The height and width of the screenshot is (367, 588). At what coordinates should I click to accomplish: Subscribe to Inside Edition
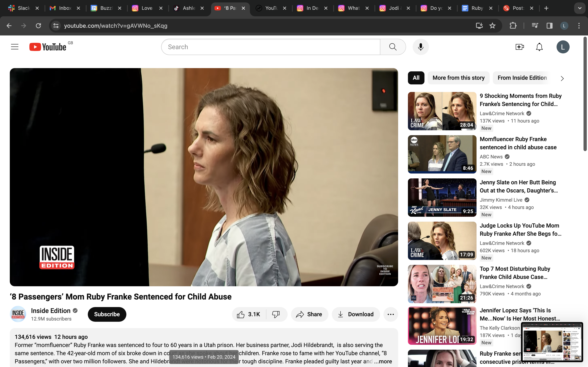click(107, 314)
